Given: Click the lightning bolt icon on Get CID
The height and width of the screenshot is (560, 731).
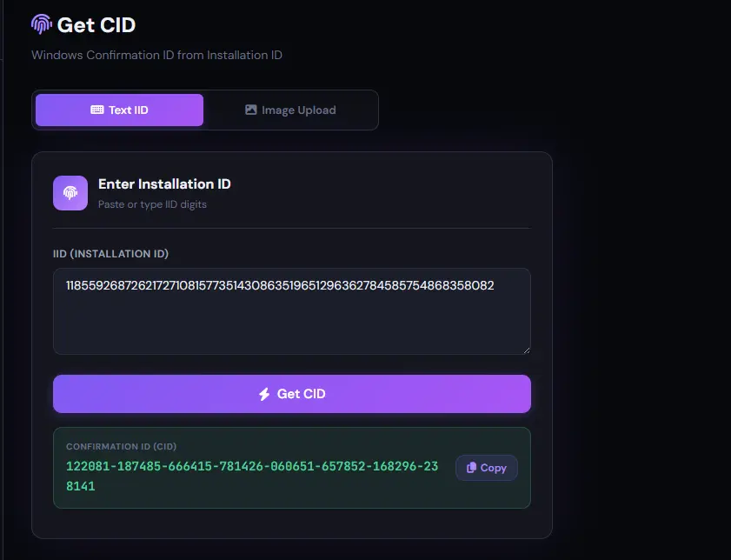Looking at the screenshot, I should click(264, 394).
